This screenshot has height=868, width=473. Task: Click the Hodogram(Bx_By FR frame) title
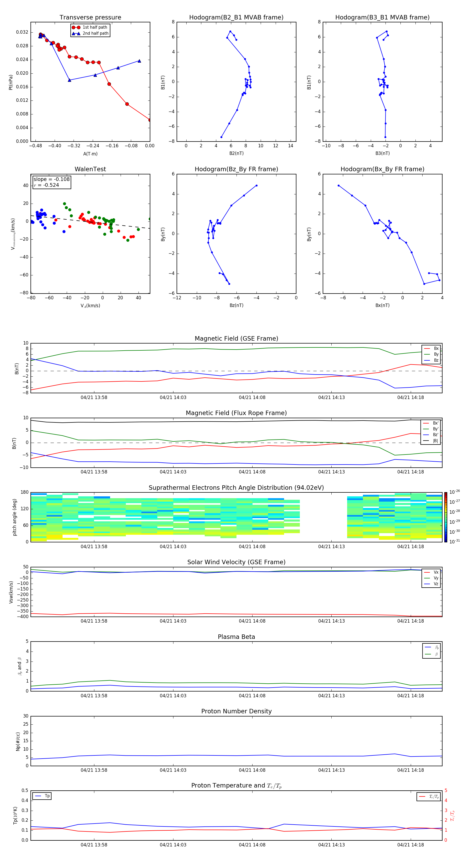[382, 169]
